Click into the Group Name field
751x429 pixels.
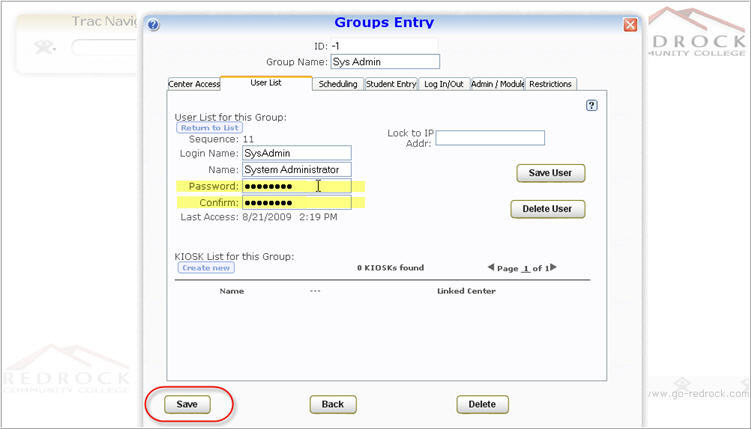[384, 62]
